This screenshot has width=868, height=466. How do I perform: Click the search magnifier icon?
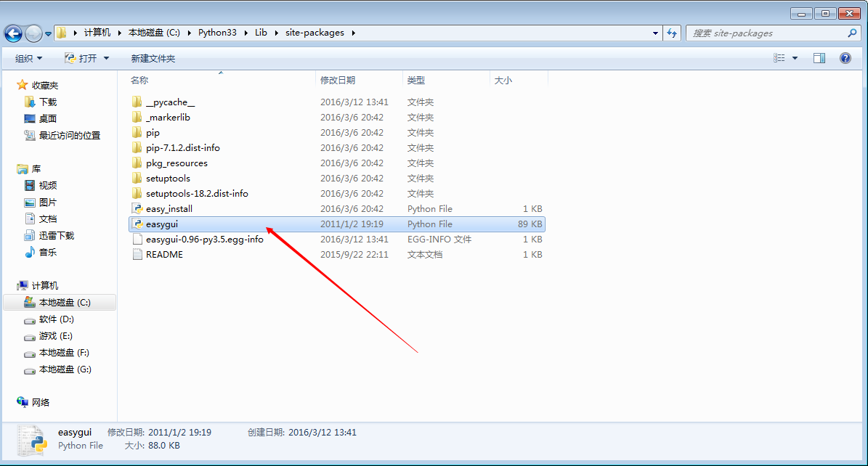coord(852,33)
